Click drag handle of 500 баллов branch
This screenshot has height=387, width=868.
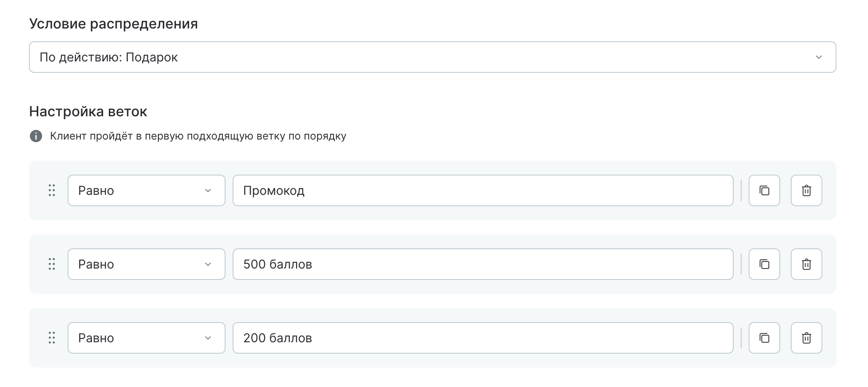point(52,264)
